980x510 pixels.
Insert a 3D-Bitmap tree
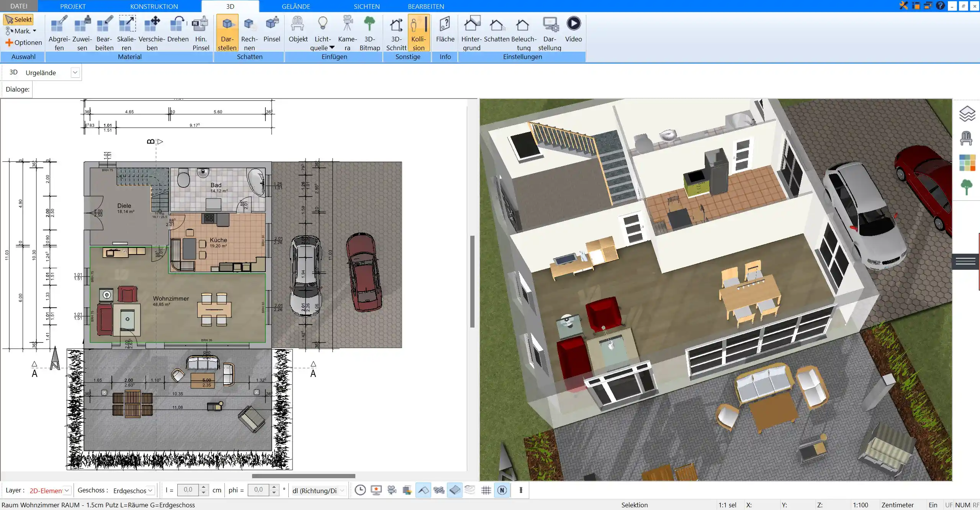(370, 33)
